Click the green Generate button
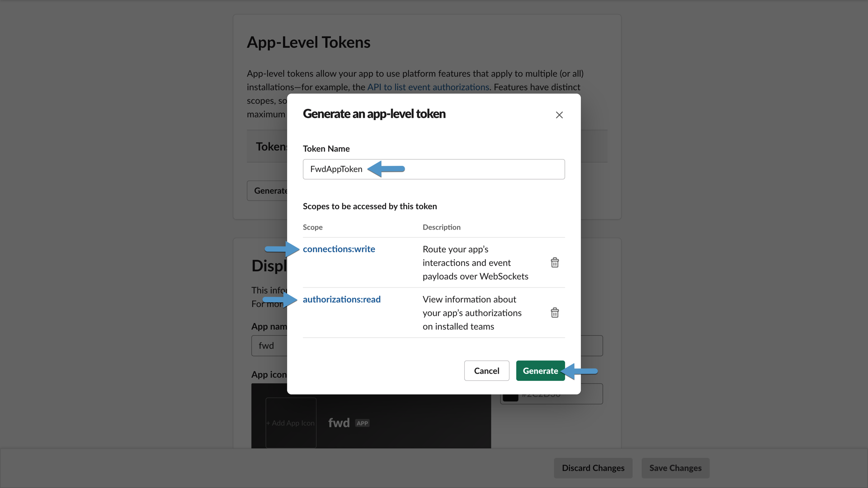The height and width of the screenshot is (488, 868). click(540, 371)
